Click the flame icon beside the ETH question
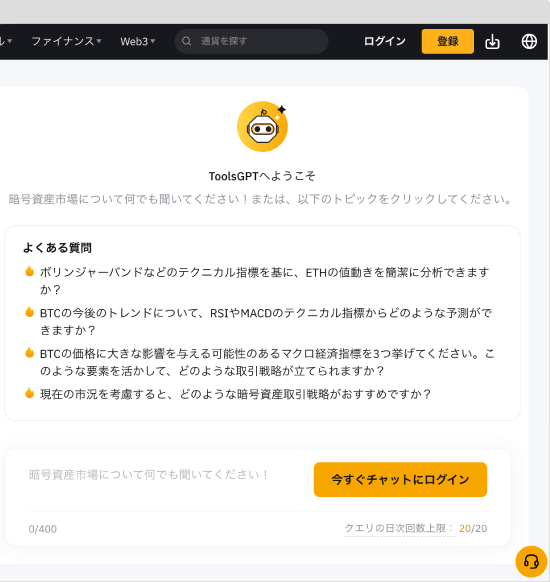 click(x=29, y=271)
